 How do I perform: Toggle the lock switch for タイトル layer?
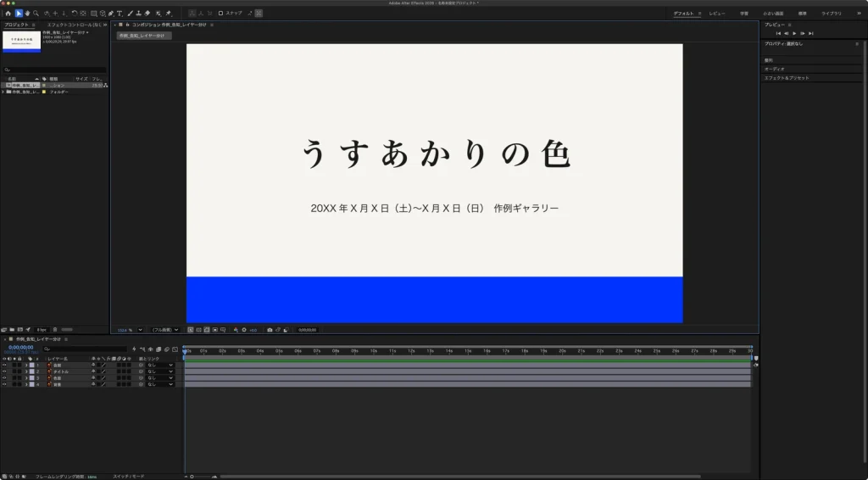pyautogui.click(x=20, y=371)
